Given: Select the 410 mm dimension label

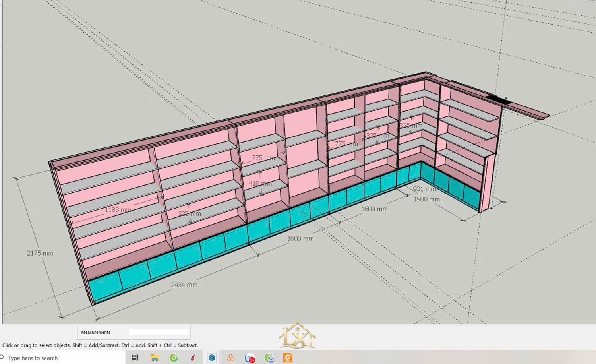Looking at the screenshot, I should (x=261, y=183).
